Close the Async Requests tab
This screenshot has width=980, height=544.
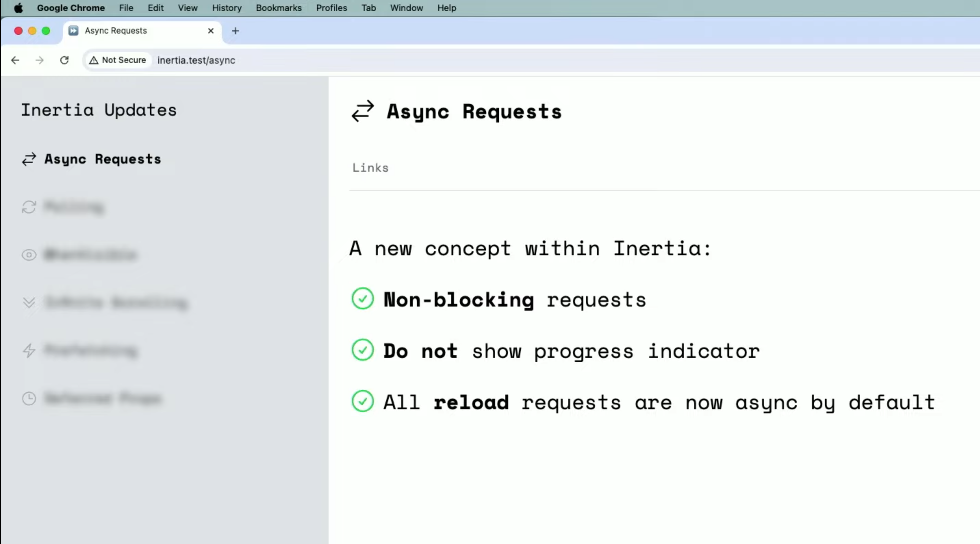click(211, 31)
